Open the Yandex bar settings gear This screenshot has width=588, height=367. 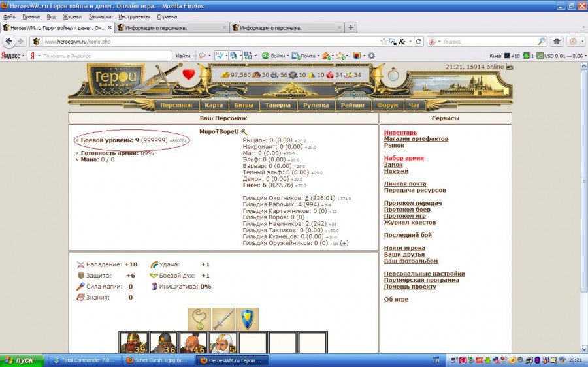[372, 56]
